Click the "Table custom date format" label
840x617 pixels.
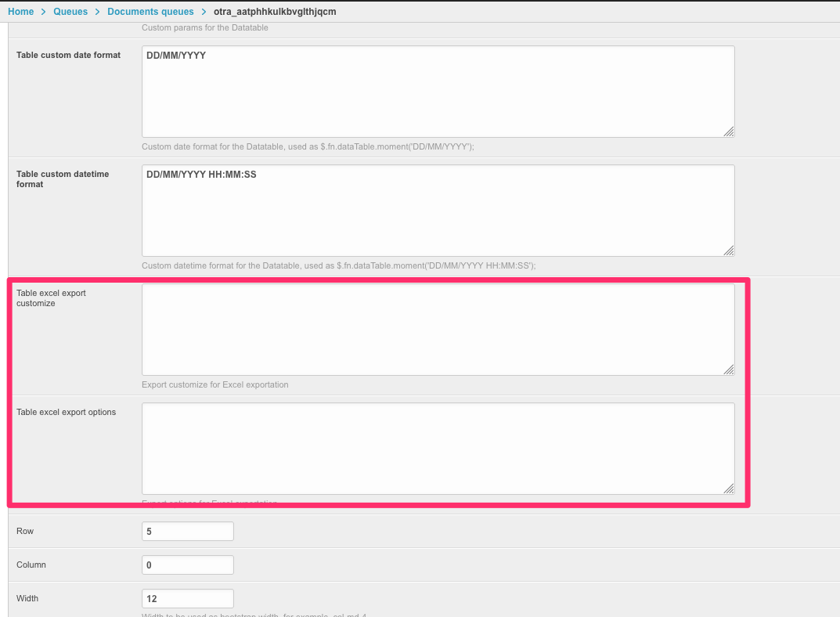(68, 55)
